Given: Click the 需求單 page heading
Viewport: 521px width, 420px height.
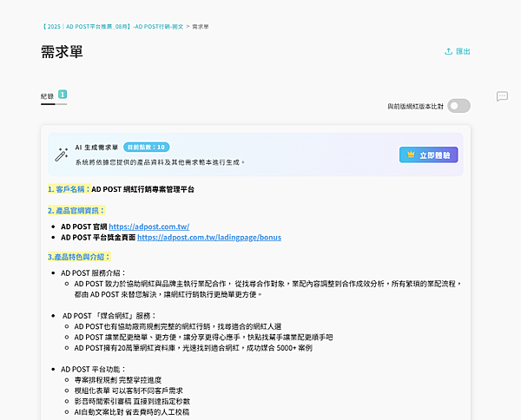Looking at the screenshot, I should point(62,52).
